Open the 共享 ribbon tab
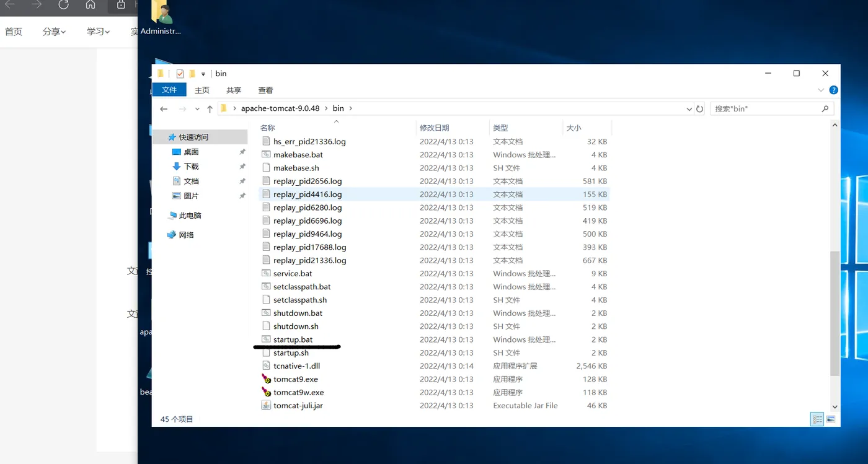This screenshot has height=464, width=868. coord(234,90)
